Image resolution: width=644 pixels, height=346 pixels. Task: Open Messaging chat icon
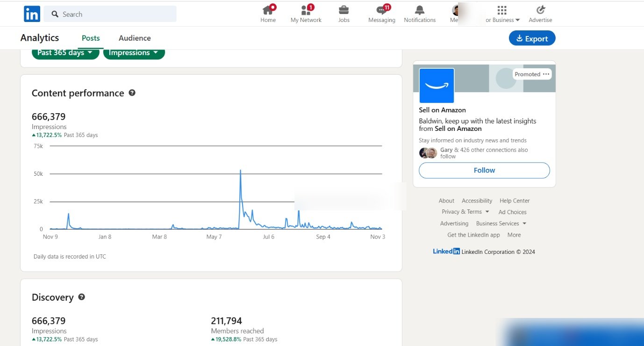382,10
